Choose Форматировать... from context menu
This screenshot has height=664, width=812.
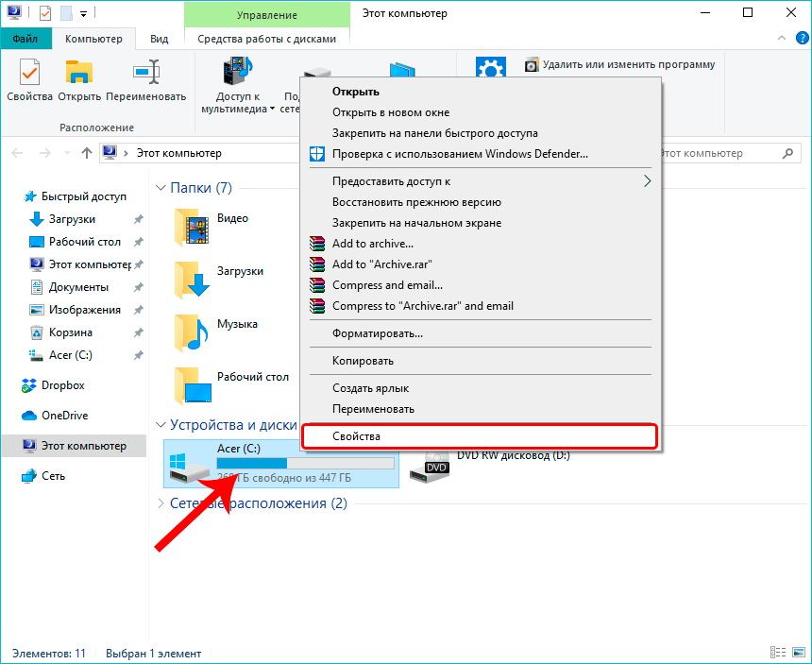(378, 333)
